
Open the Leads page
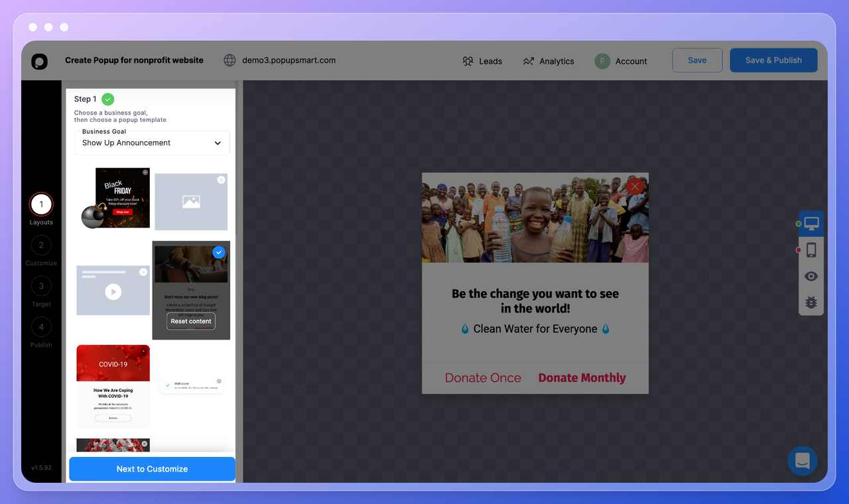(482, 61)
